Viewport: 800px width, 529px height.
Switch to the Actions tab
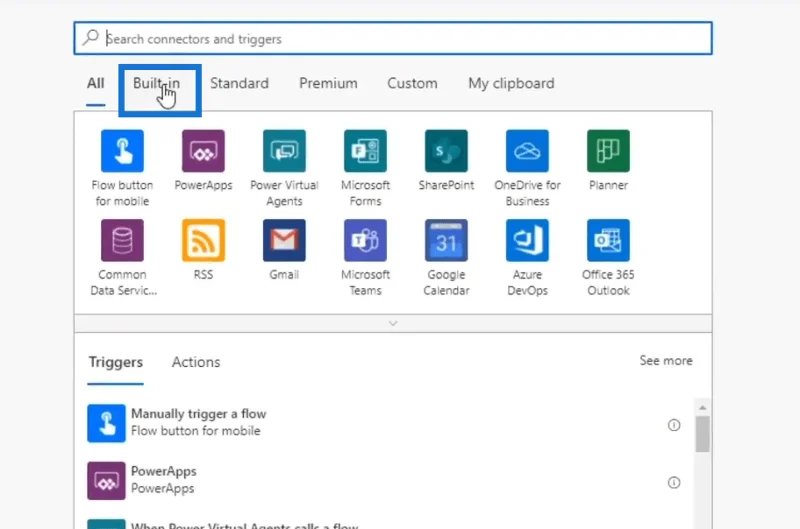coord(196,362)
